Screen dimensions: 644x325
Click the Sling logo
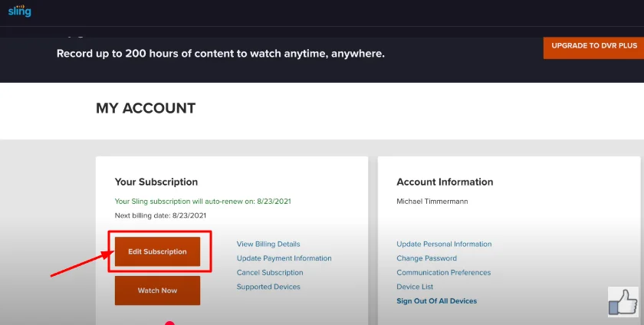pyautogui.click(x=19, y=11)
